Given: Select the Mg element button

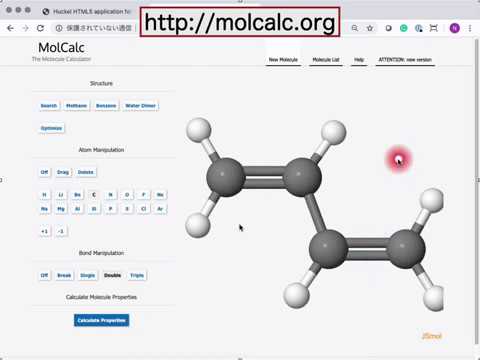Looking at the screenshot, I should [61, 209].
